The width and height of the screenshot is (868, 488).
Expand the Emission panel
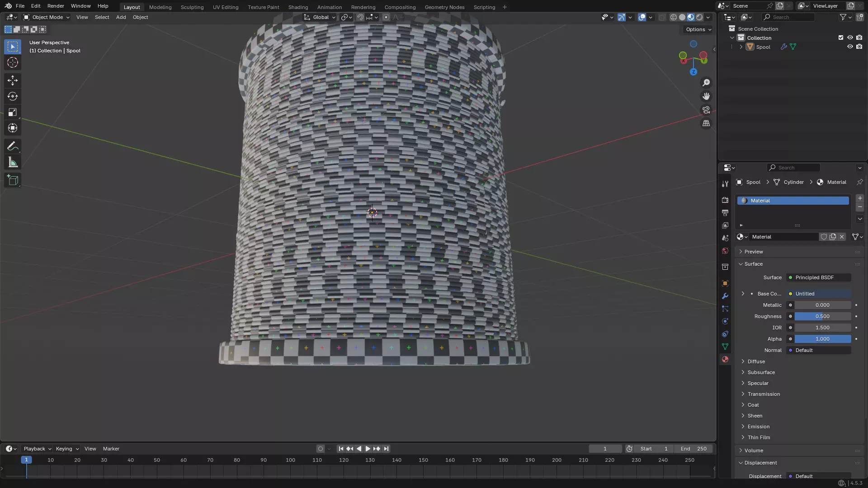pyautogui.click(x=758, y=427)
